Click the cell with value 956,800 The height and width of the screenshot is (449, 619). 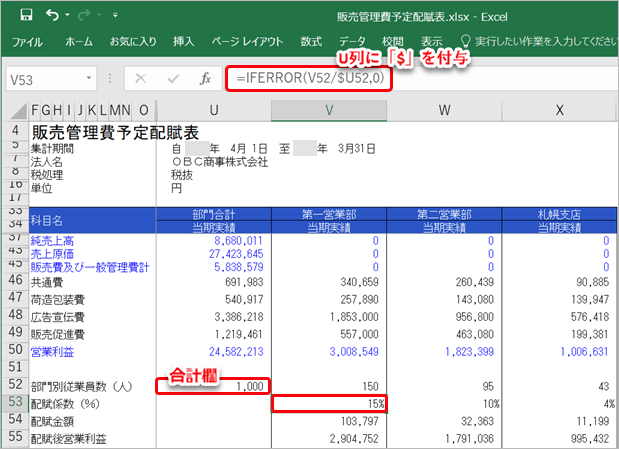pos(474,317)
